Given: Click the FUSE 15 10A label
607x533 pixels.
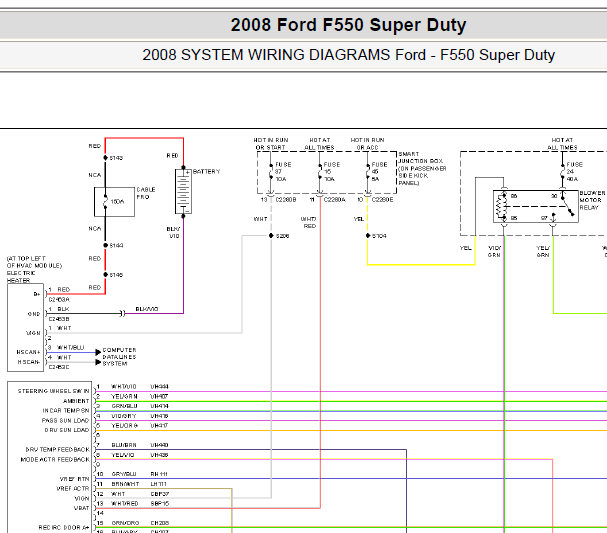Looking at the screenshot, I should [332, 172].
